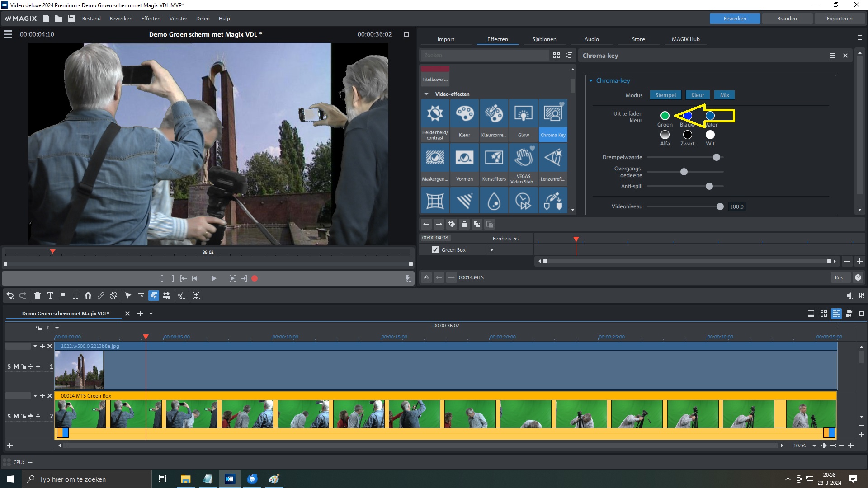Switch effects list to grid view

(x=557, y=55)
